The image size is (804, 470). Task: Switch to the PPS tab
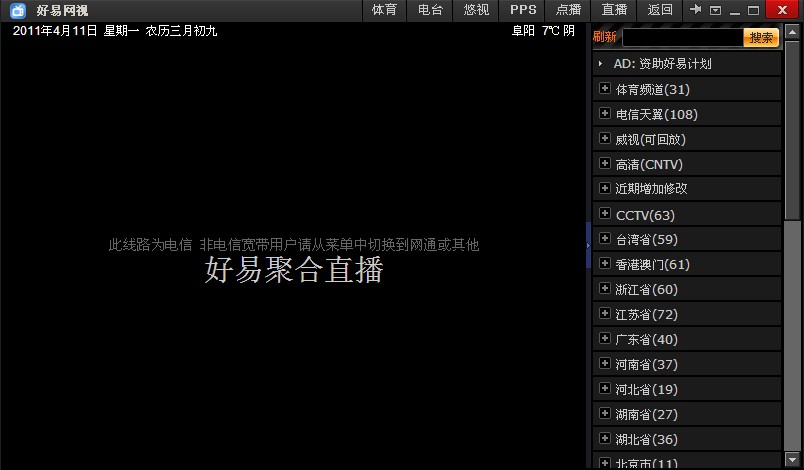(522, 10)
